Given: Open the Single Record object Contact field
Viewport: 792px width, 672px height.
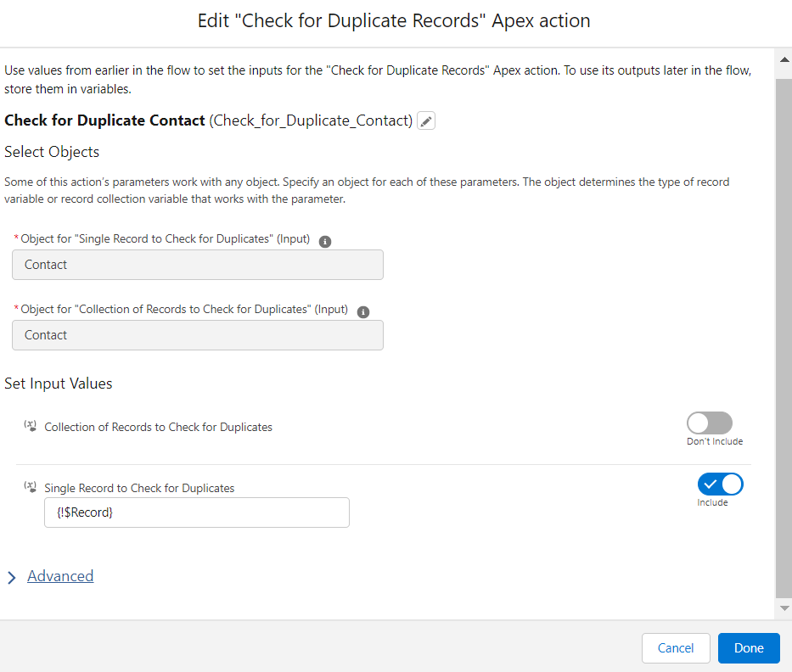Looking at the screenshot, I should point(198,265).
